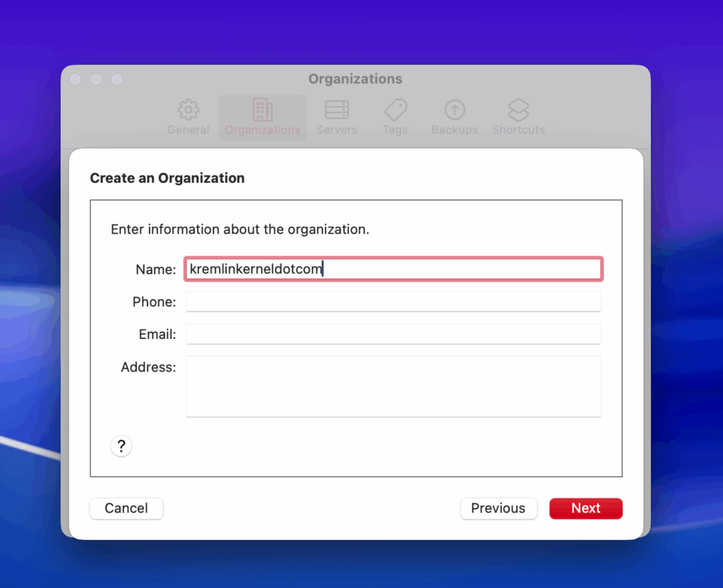Minimize the Organizations window
Screen dimensions: 723x588
[96, 80]
